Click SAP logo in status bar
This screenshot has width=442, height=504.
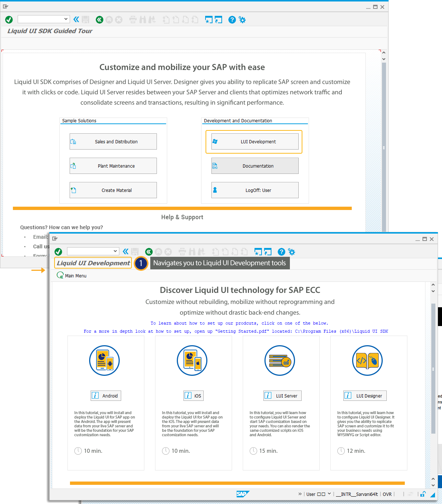coord(243,494)
